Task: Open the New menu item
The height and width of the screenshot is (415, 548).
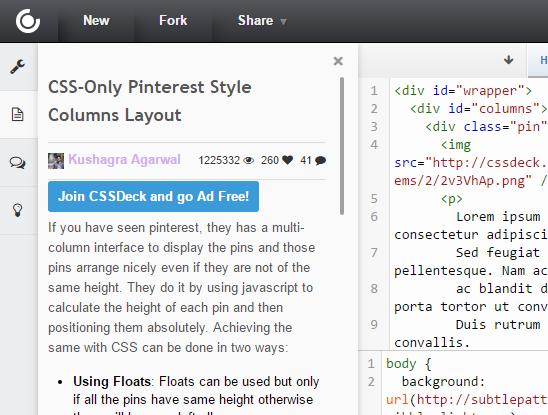Action: click(96, 20)
